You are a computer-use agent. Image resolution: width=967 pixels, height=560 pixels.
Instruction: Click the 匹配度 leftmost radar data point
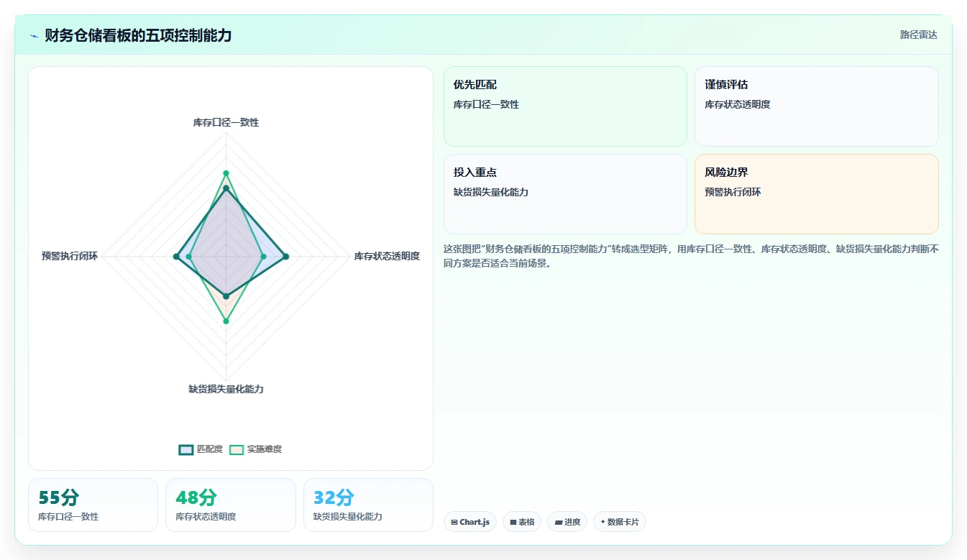tap(176, 257)
